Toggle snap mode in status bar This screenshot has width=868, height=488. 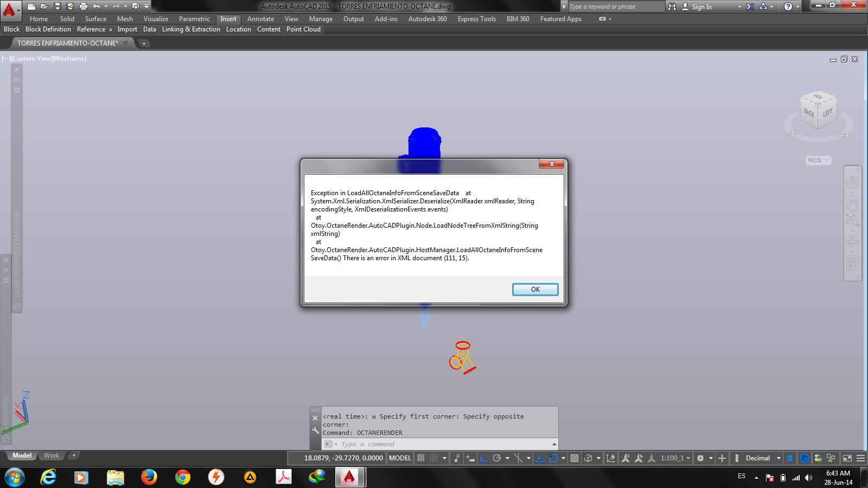434,458
